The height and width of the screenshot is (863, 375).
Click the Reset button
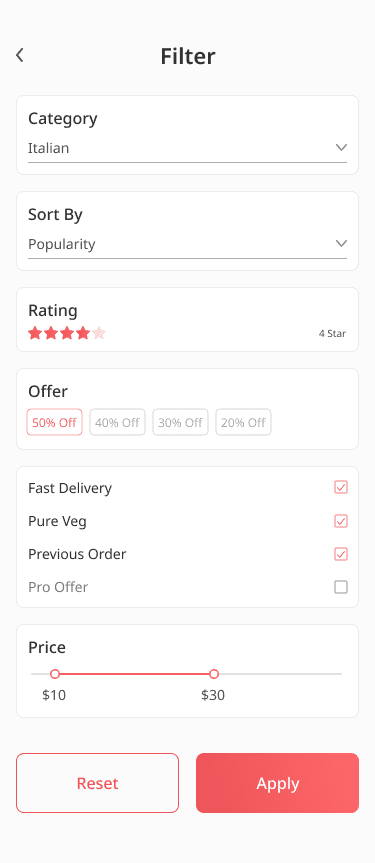click(97, 783)
